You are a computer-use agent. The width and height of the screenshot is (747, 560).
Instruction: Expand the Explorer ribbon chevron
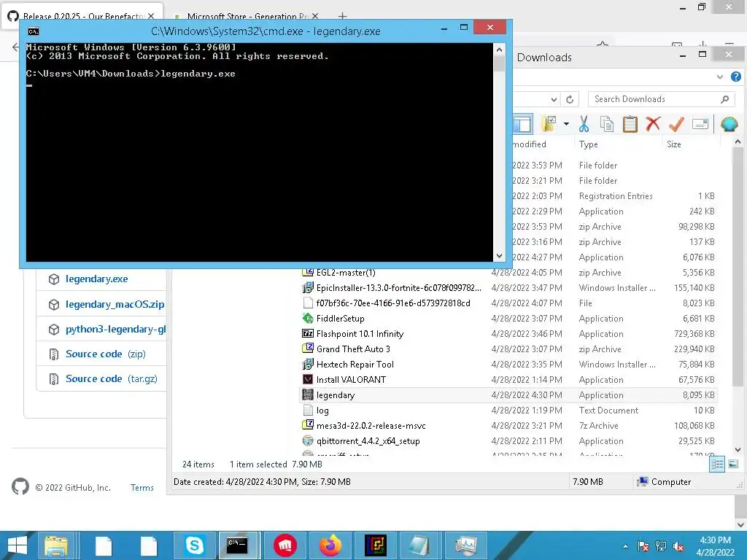pyautogui.click(x=720, y=77)
